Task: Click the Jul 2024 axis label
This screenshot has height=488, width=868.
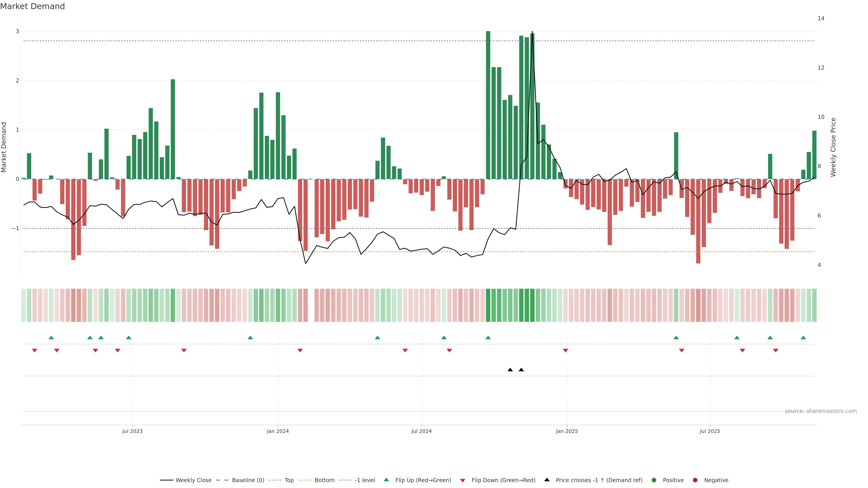Action: coord(422,431)
